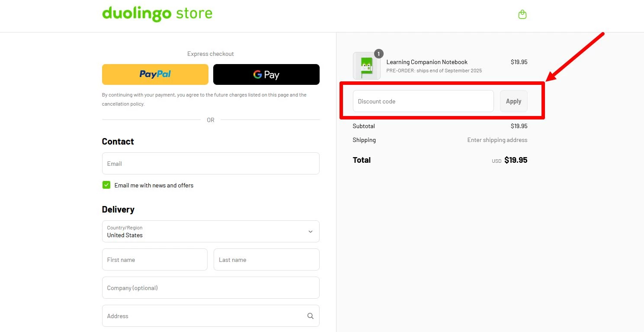This screenshot has height=332, width=644.
Task: Click the Company (optional) field
Action: [x=210, y=288]
